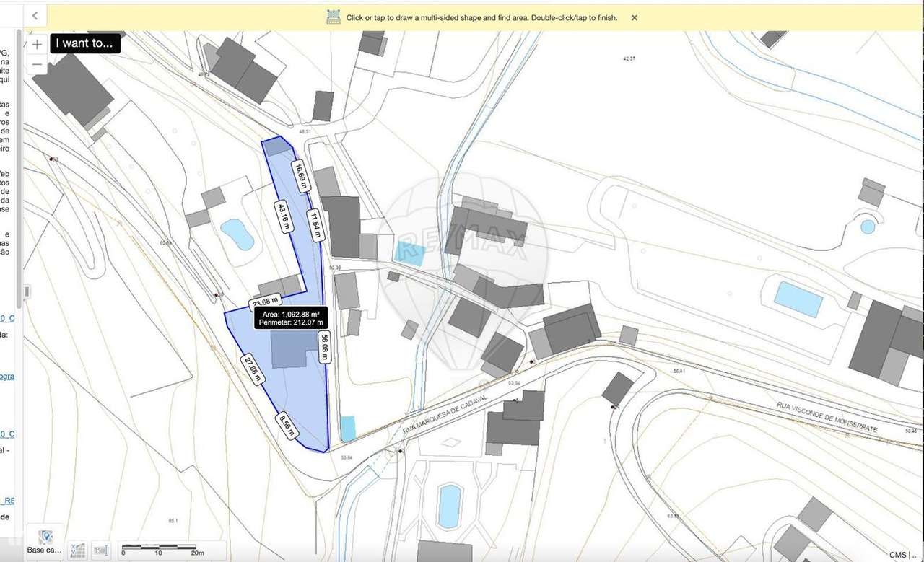The image size is (924, 562).
Task: Click the 8.56 m segment label
Action: point(287,425)
